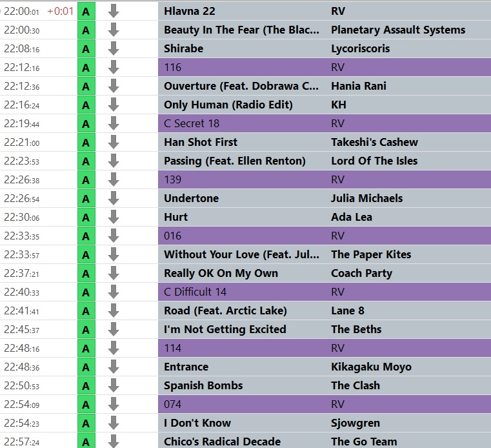Toggle the green A badge for Chico's Radical Decade
The image size is (491, 448).
click(86, 441)
